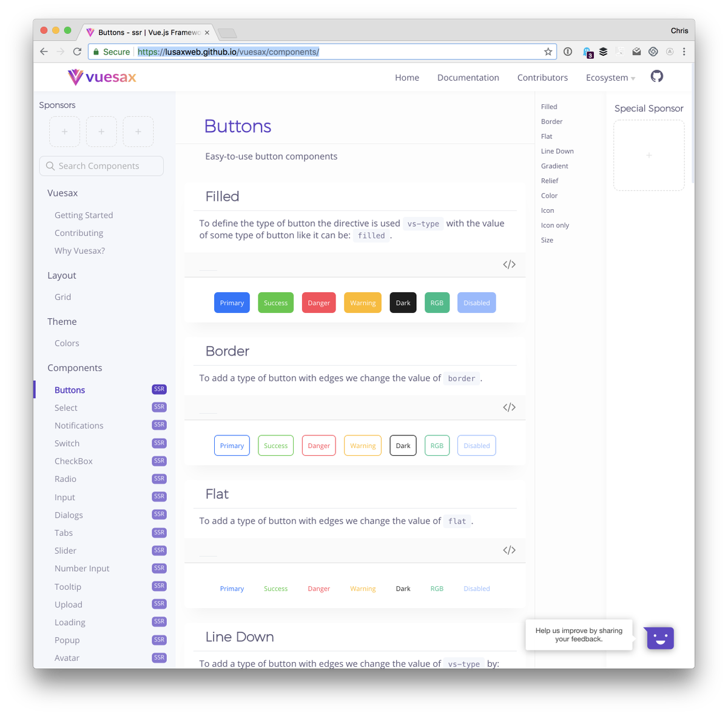Open Colors theme page in sidebar
Viewport: 728px width, 716px height.
click(67, 343)
